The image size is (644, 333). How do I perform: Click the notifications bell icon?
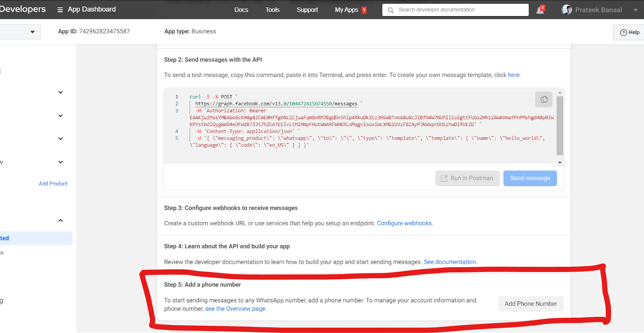pyautogui.click(x=540, y=10)
